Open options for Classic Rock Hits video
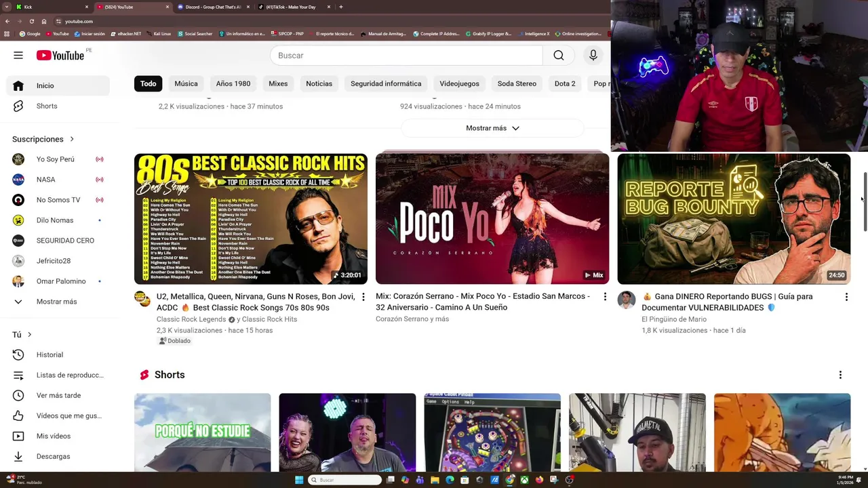This screenshot has height=488, width=868. (x=363, y=297)
